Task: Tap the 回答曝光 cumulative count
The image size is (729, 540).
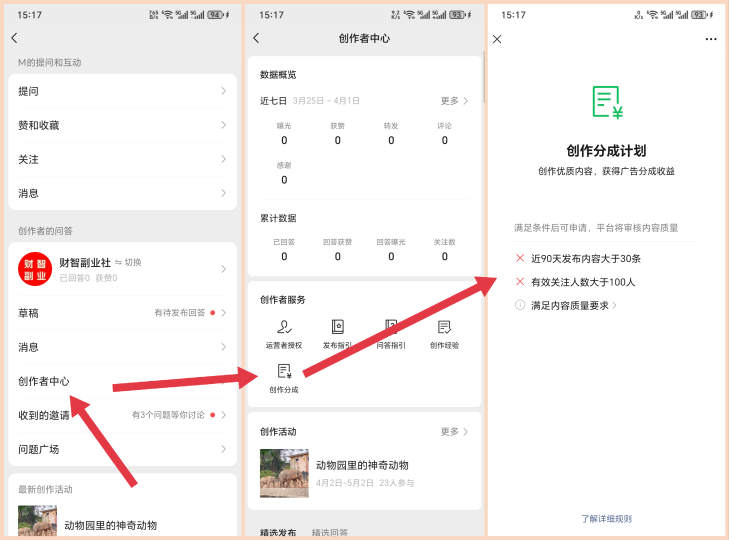Action: coord(391,257)
